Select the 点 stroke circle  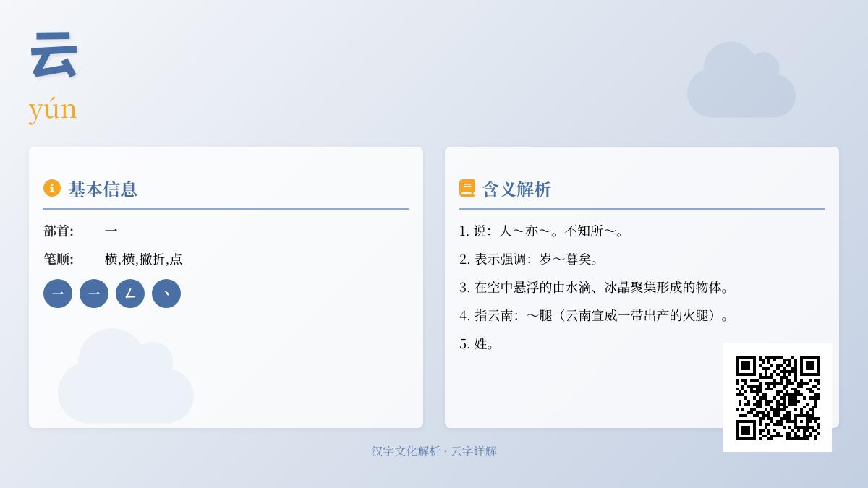tap(166, 294)
